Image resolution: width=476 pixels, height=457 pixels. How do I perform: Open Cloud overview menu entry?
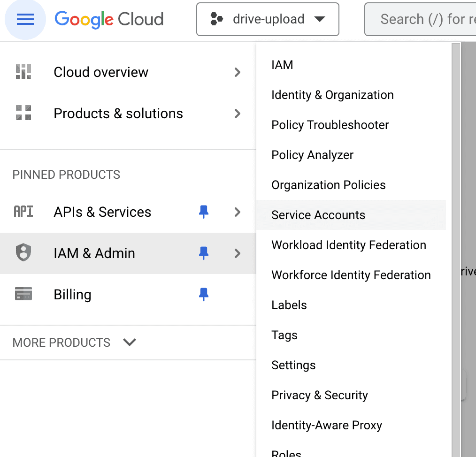coord(128,72)
